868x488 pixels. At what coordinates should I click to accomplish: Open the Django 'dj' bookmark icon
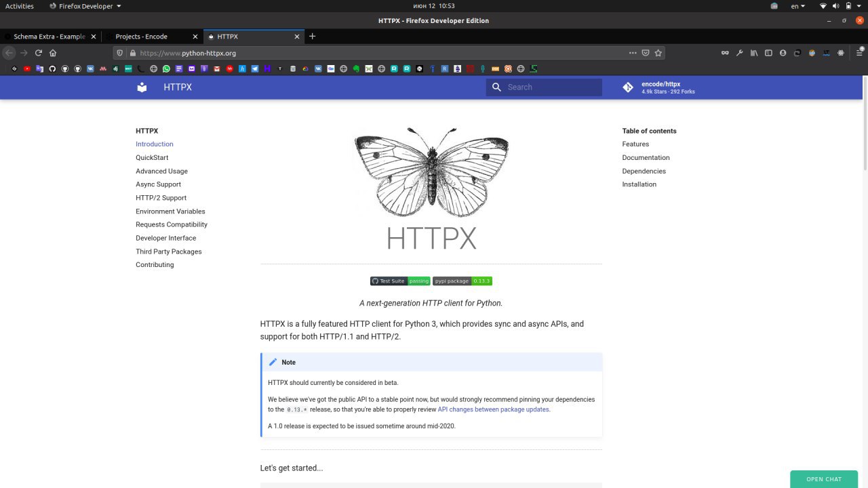(x=115, y=68)
